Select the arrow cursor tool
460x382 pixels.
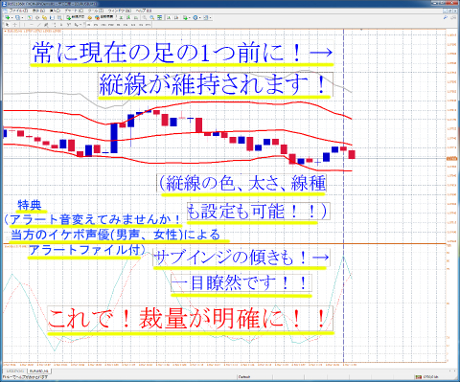coord(7,25)
